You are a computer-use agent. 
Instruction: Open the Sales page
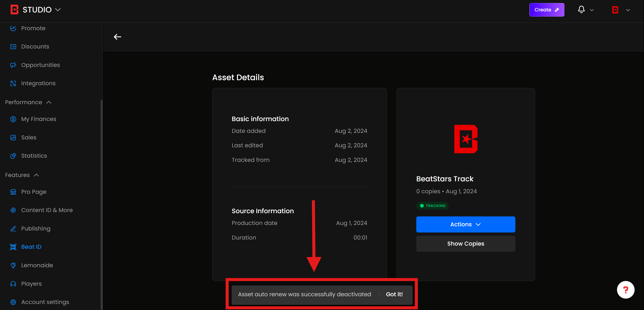pos(29,138)
